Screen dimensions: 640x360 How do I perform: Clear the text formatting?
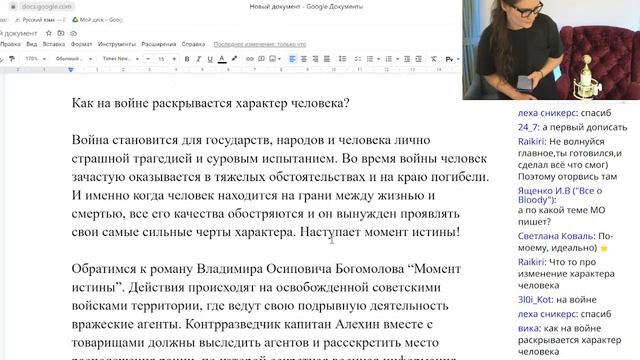(x=434, y=59)
